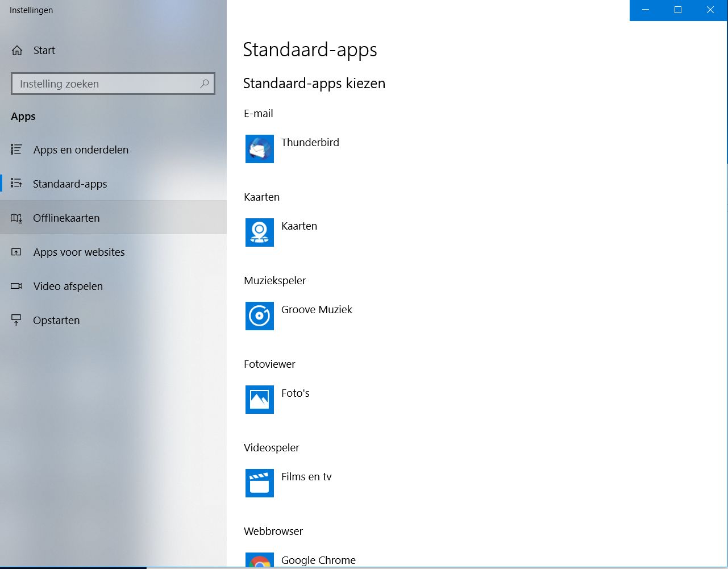
Task: Change default web browser Google Chrome
Action: [318, 560]
